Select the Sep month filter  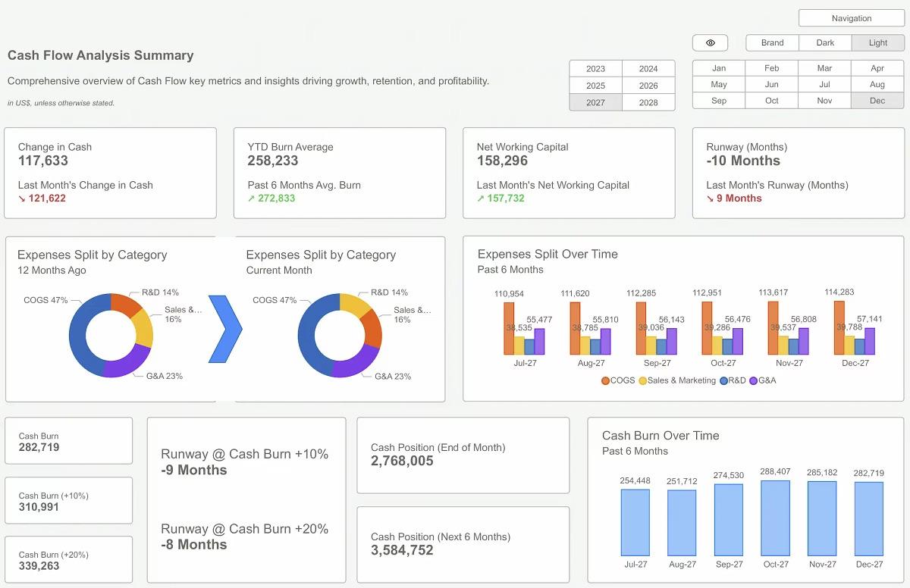tap(719, 101)
